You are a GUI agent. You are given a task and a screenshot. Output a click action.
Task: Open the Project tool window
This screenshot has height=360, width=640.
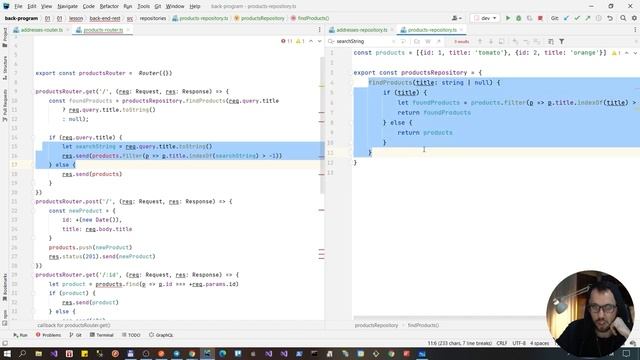coord(4,38)
